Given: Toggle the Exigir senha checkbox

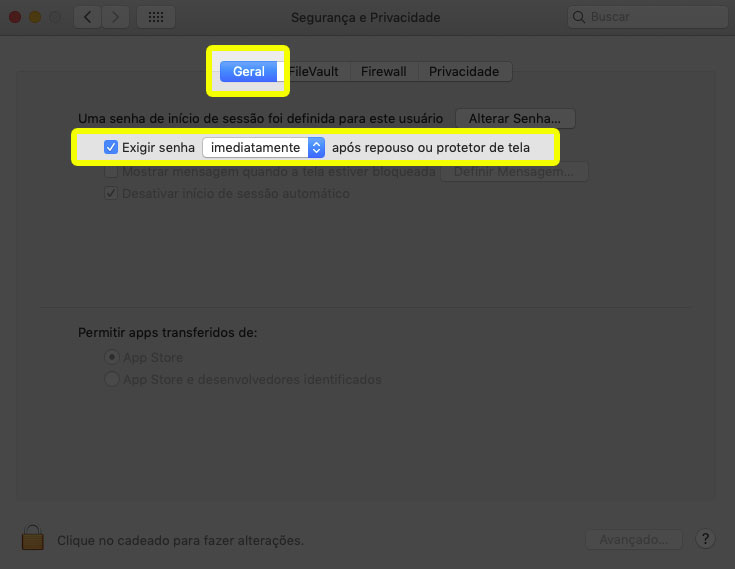Looking at the screenshot, I should pyautogui.click(x=111, y=147).
